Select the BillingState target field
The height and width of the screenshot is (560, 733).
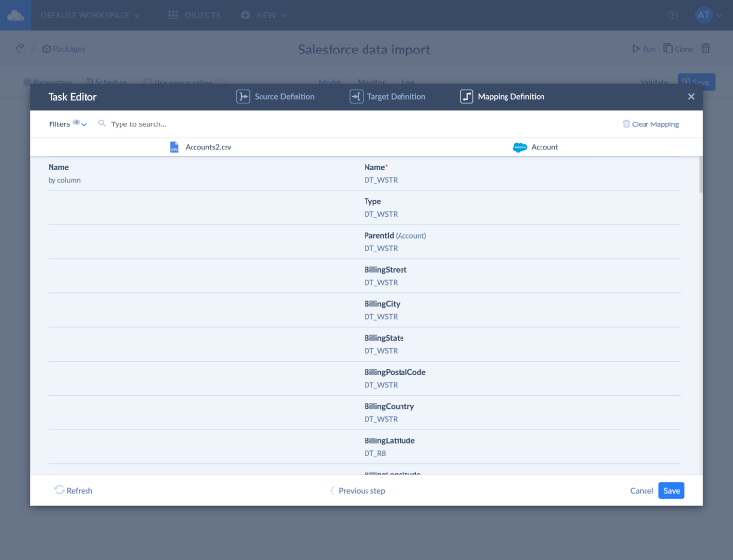coord(522,344)
